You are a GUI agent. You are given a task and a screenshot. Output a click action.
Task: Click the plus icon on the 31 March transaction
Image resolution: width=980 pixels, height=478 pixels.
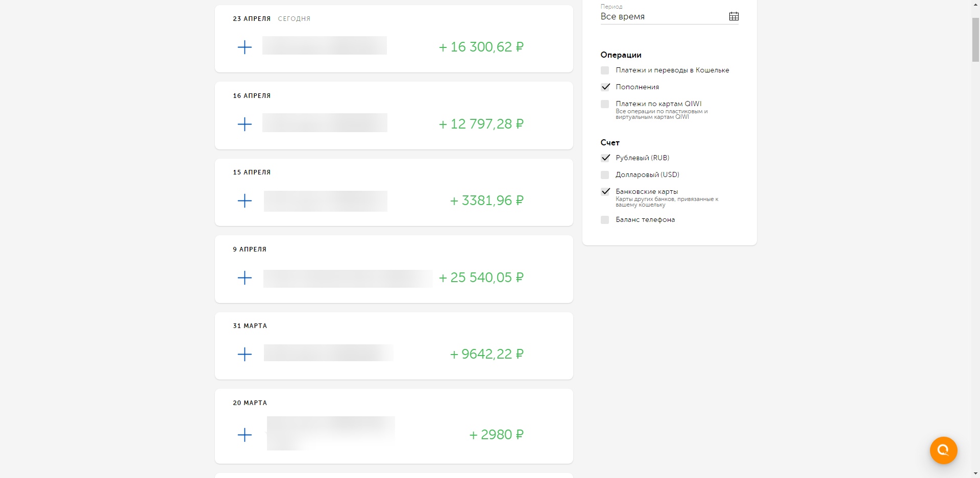(x=245, y=354)
